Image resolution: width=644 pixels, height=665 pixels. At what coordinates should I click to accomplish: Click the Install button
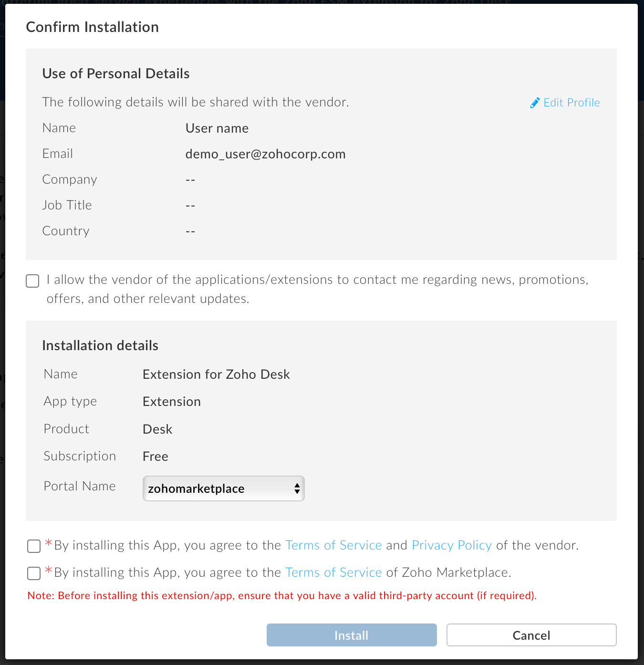point(352,635)
